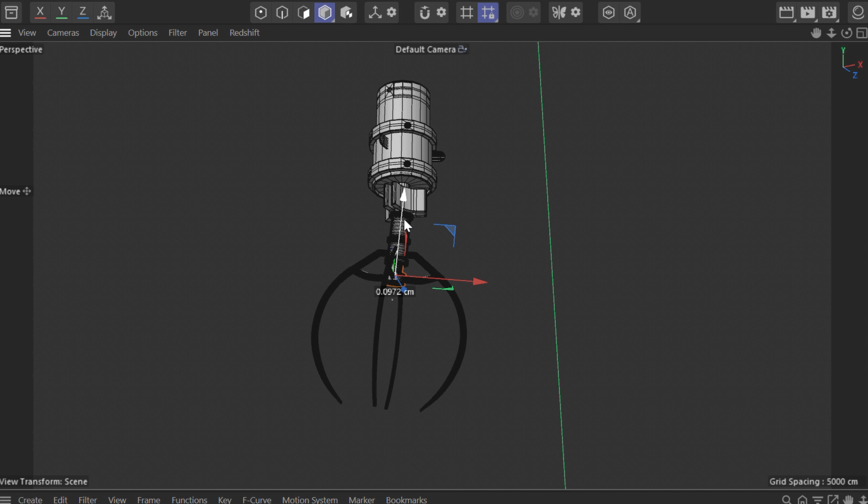Click the green plane handle of gizmo
The height and width of the screenshot is (504, 868).
(x=443, y=288)
